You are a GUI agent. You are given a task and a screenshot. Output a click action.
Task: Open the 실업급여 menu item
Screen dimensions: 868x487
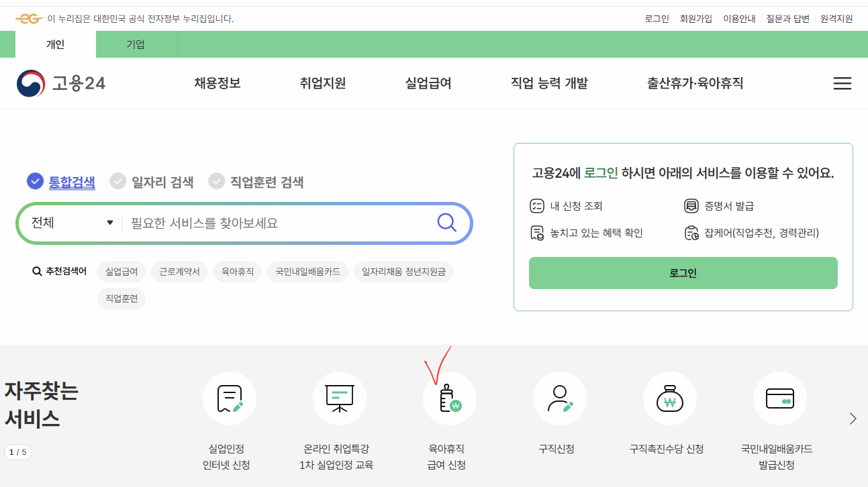click(x=428, y=83)
